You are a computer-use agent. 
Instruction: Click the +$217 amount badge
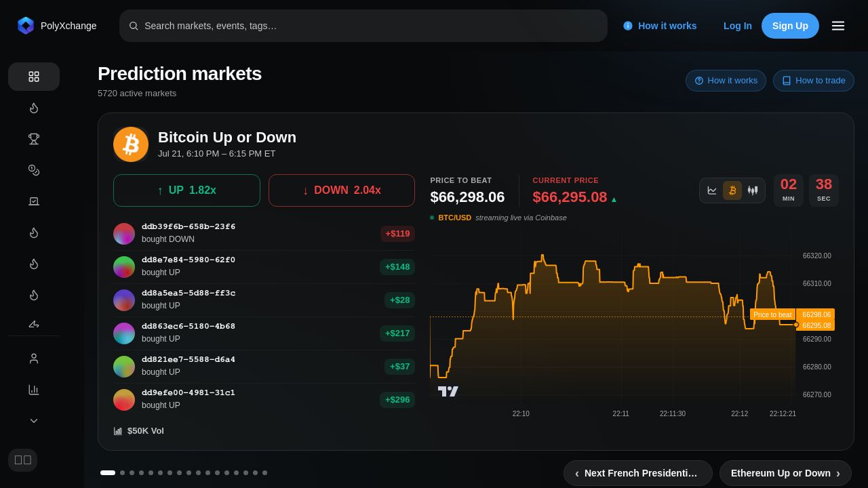(x=397, y=333)
